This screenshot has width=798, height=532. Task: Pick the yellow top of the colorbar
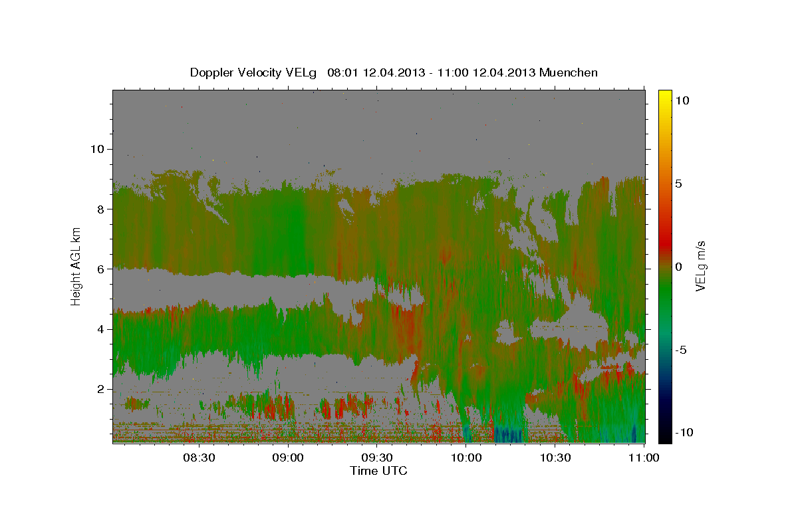click(x=664, y=96)
